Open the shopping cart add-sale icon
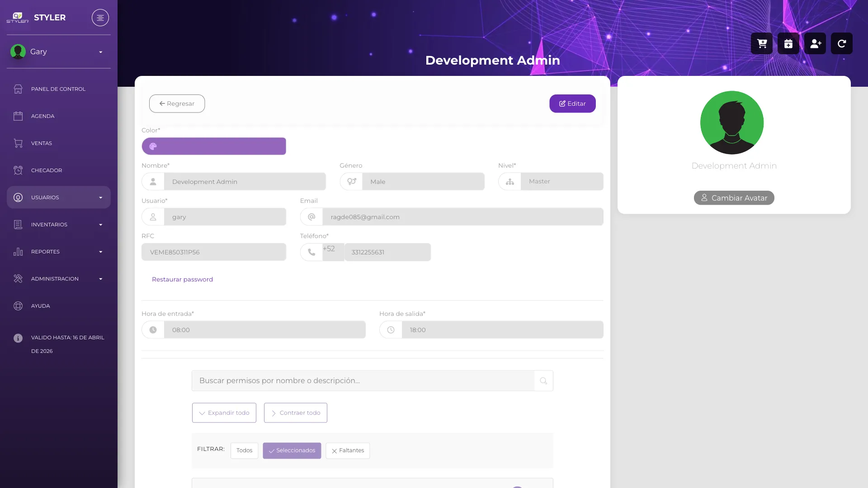868x488 pixels. pos(762,43)
